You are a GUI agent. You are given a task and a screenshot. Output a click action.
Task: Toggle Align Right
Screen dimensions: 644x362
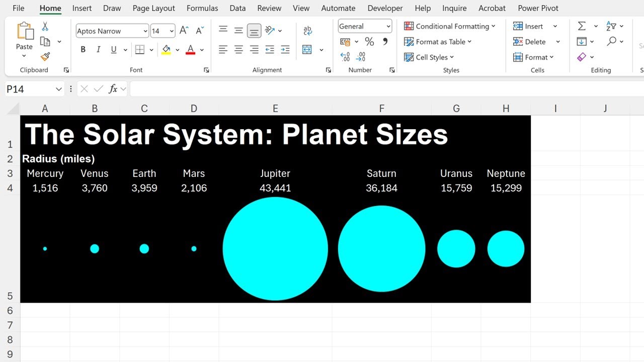254,49
